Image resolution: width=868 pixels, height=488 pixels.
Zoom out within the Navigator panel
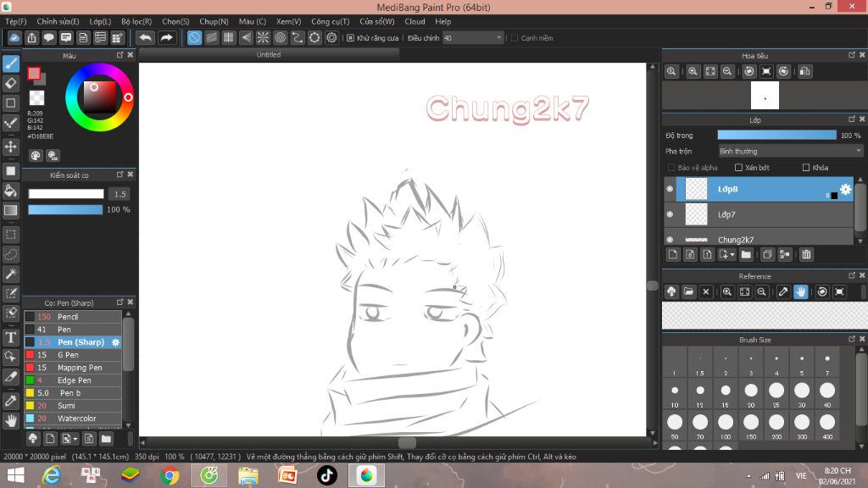click(x=727, y=71)
